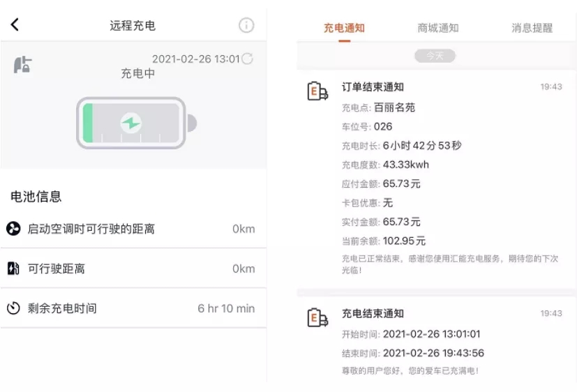Open the 充电结束通知 title
Screen dimensions: 577x392
click(x=373, y=314)
